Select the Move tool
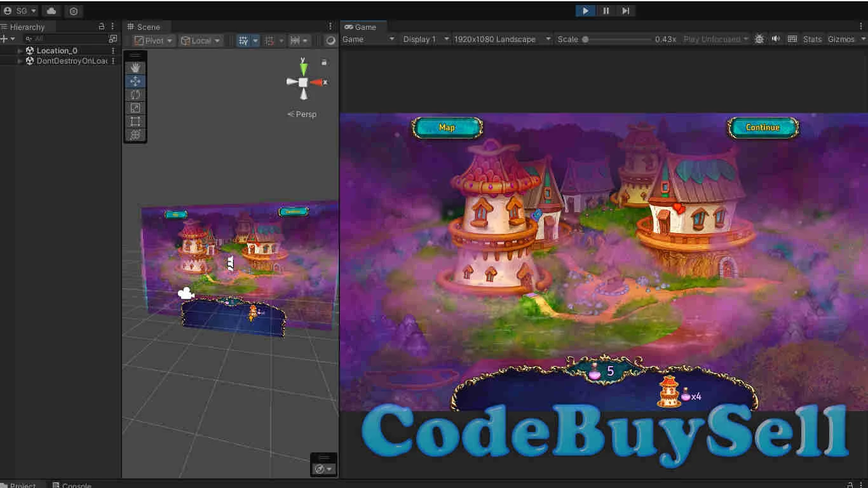Screen dimensions: 868x488 coord(135,81)
